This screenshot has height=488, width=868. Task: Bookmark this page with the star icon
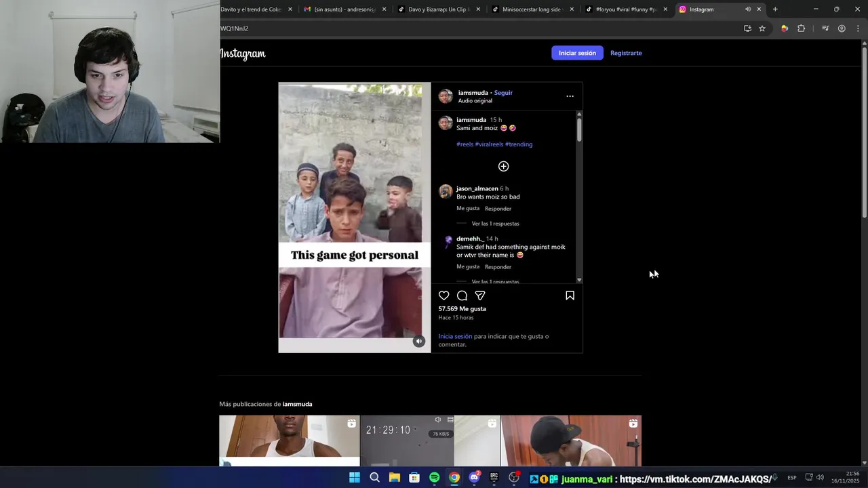click(762, 28)
